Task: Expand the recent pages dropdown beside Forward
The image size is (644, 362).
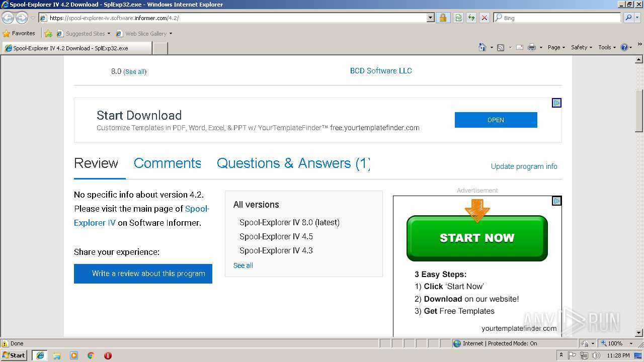Action: [x=33, y=18]
